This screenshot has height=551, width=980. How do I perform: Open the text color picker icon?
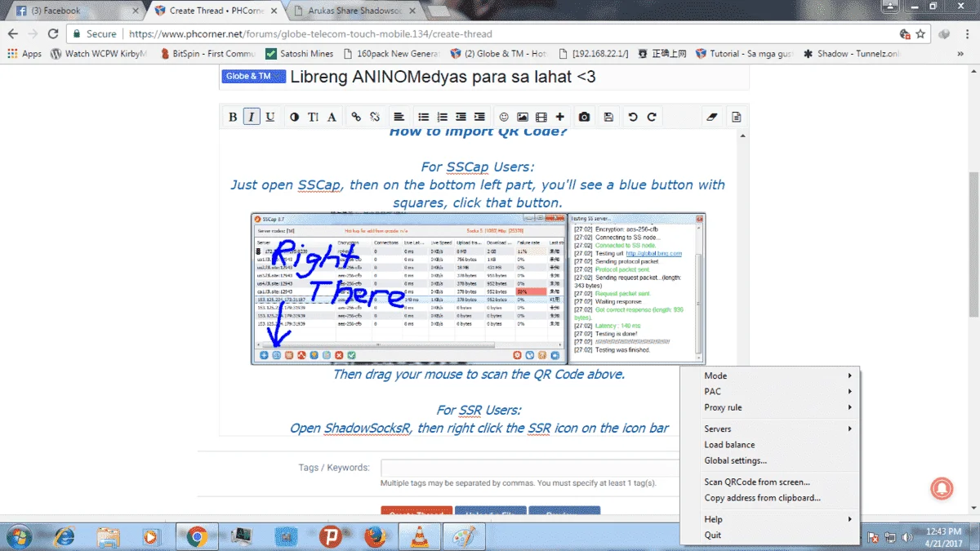pos(294,117)
